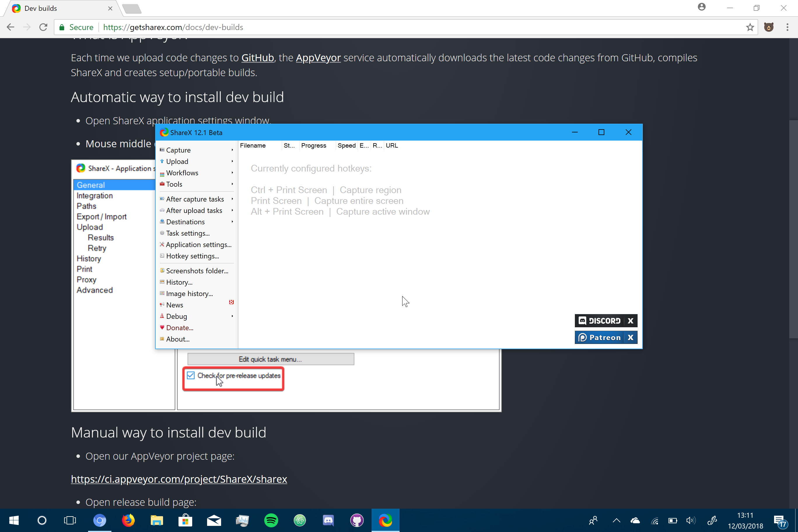
Task: Dismiss the Patreon banner with X
Action: point(630,337)
